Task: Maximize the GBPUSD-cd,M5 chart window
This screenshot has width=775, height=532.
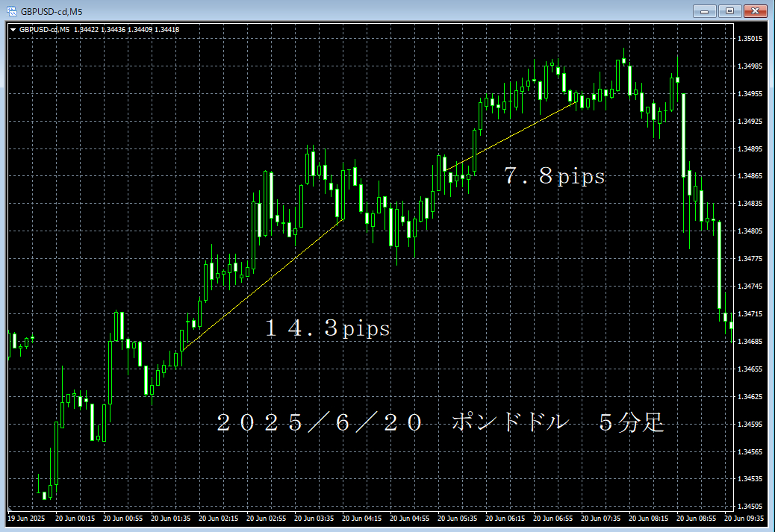Action: pyautogui.click(x=729, y=10)
